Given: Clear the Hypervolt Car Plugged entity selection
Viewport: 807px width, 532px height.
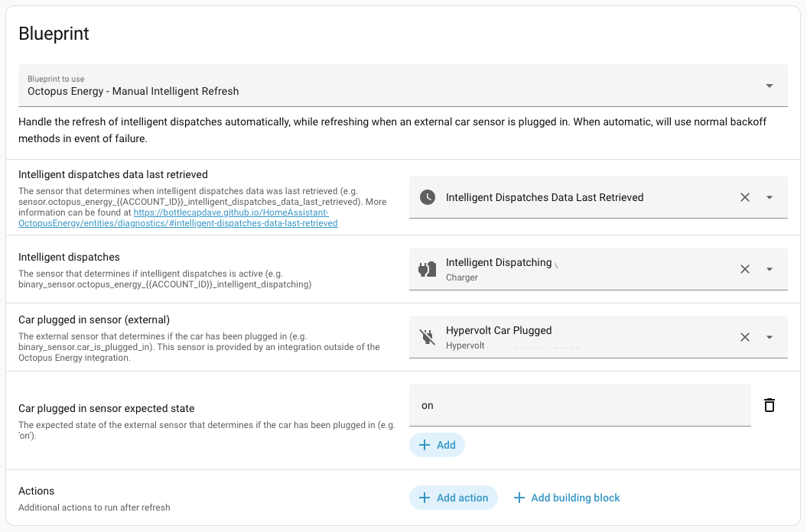Looking at the screenshot, I should (x=744, y=337).
